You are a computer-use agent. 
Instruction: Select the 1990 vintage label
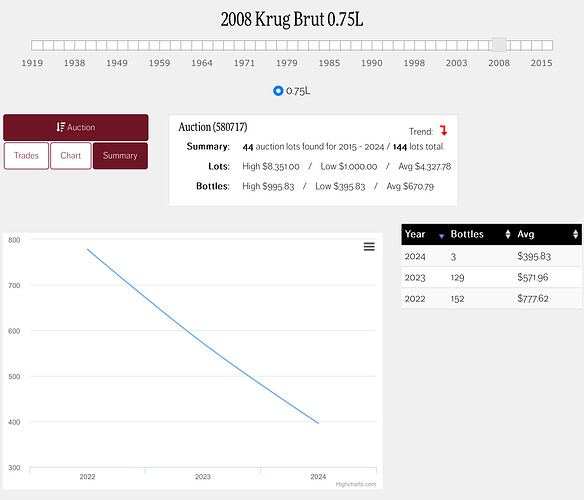pyautogui.click(x=372, y=63)
